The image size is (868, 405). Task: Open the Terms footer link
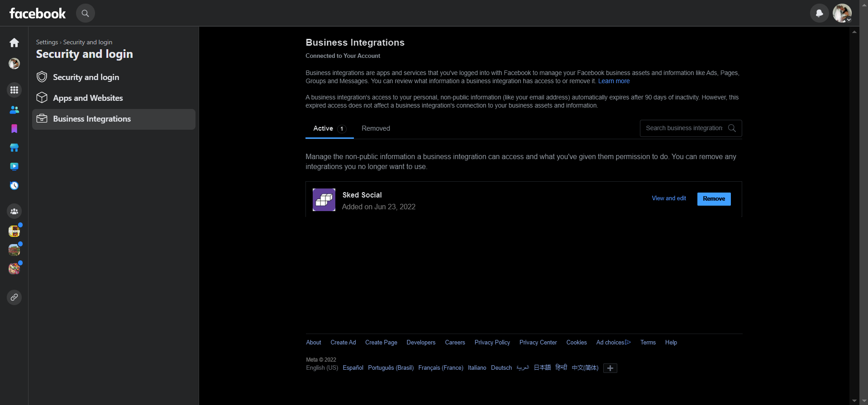click(x=648, y=343)
